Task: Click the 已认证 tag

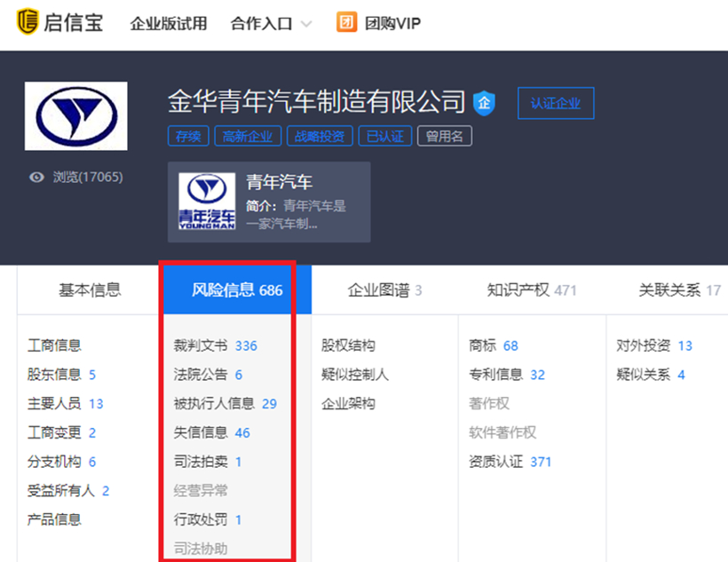Action: click(385, 136)
